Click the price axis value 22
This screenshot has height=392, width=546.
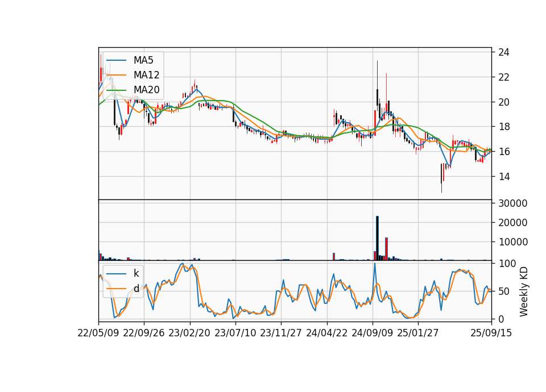[504, 77]
